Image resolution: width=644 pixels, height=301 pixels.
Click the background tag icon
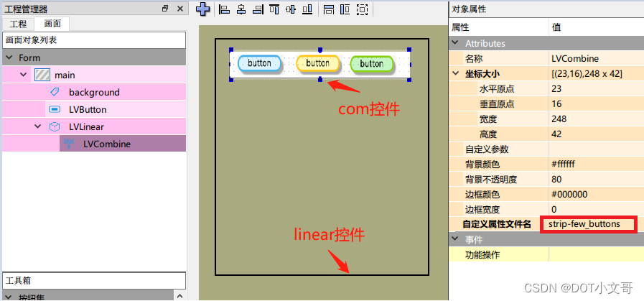point(54,92)
